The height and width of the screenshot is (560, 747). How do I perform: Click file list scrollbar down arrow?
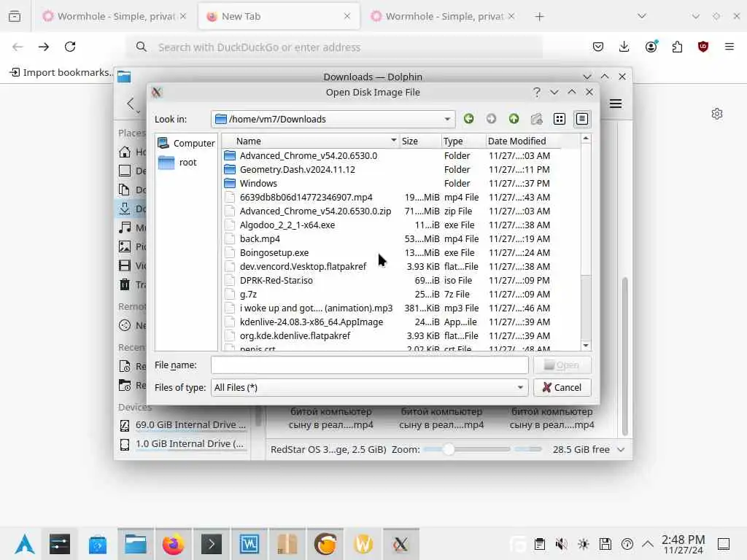pyautogui.click(x=586, y=346)
